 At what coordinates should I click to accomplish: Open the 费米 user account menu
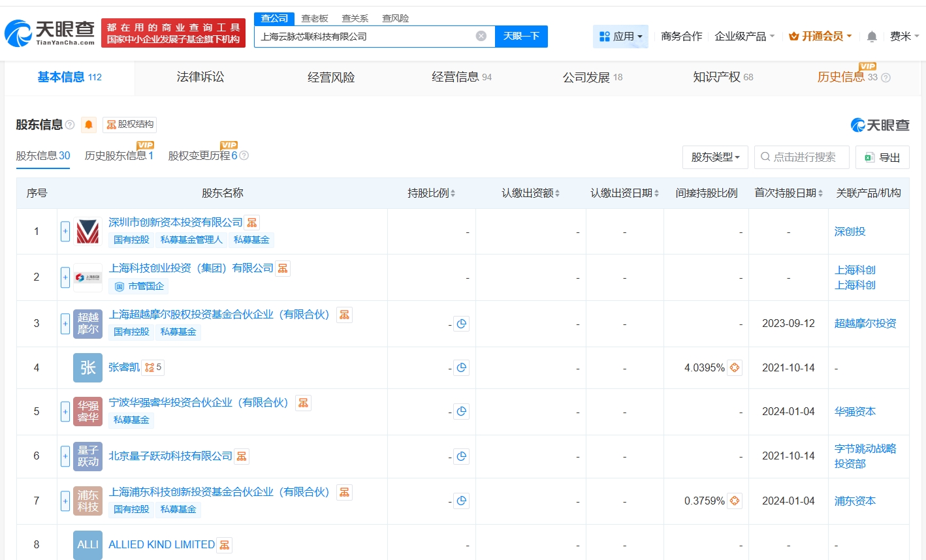point(904,37)
